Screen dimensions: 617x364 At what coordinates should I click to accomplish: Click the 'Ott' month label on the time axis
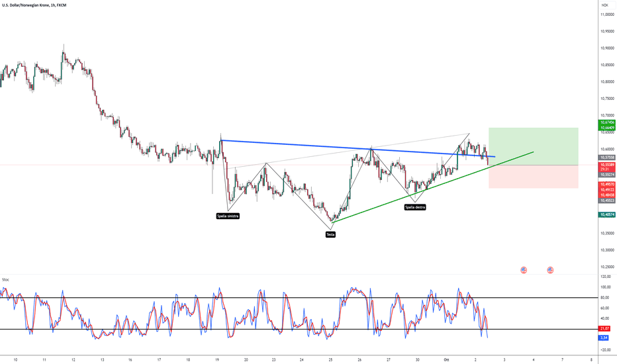point(446,359)
